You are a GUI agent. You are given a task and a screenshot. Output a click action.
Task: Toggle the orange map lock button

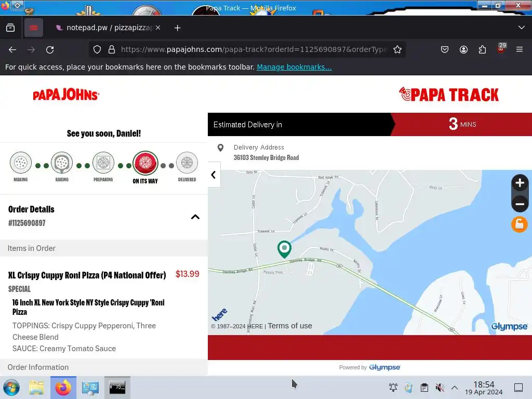pos(520,224)
